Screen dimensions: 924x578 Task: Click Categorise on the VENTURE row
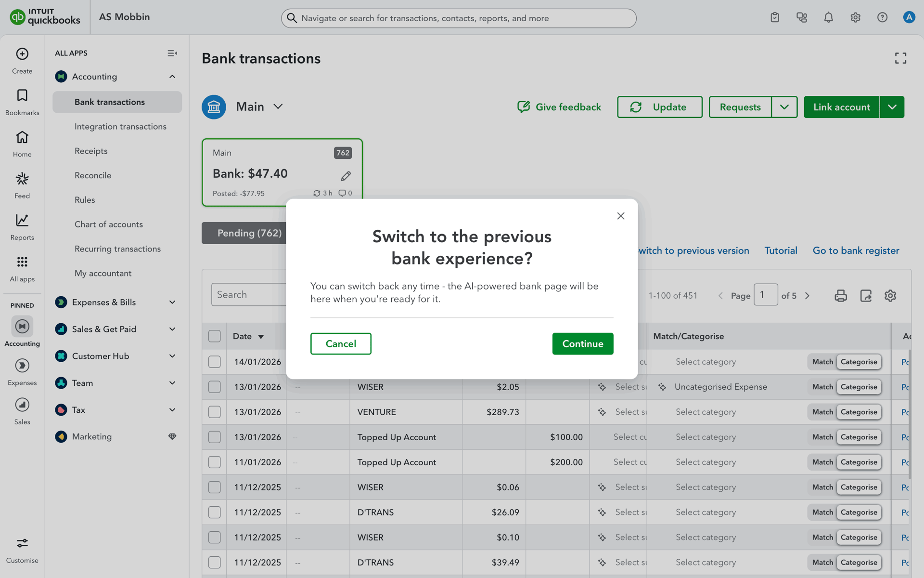pos(859,412)
